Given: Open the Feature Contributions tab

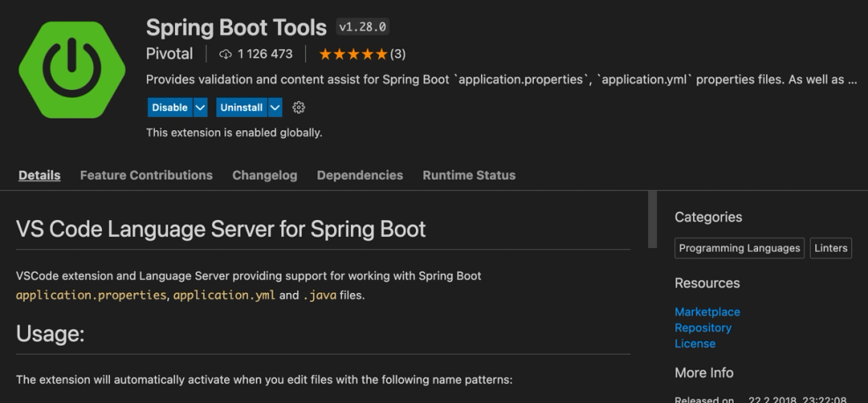Looking at the screenshot, I should 146,175.
